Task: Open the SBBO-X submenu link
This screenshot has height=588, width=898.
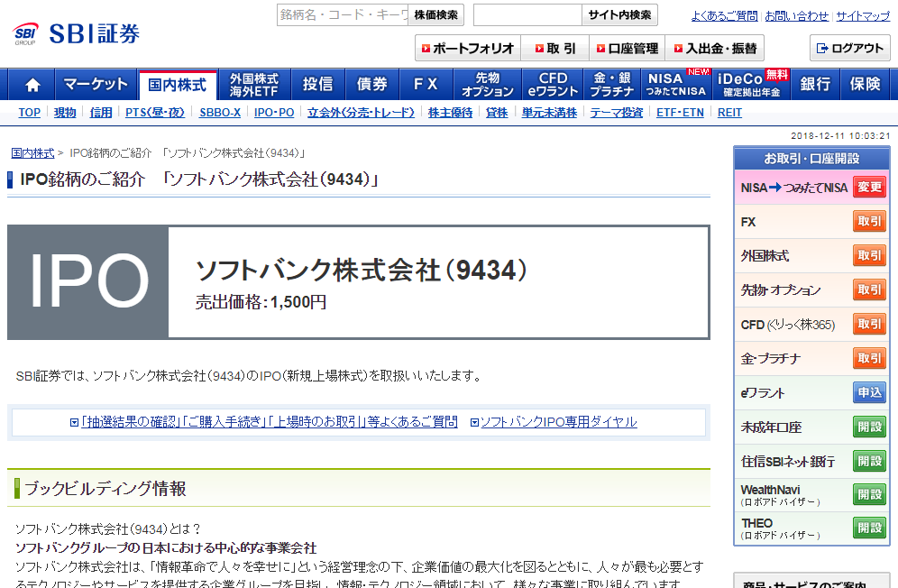Action: tap(220, 113)
